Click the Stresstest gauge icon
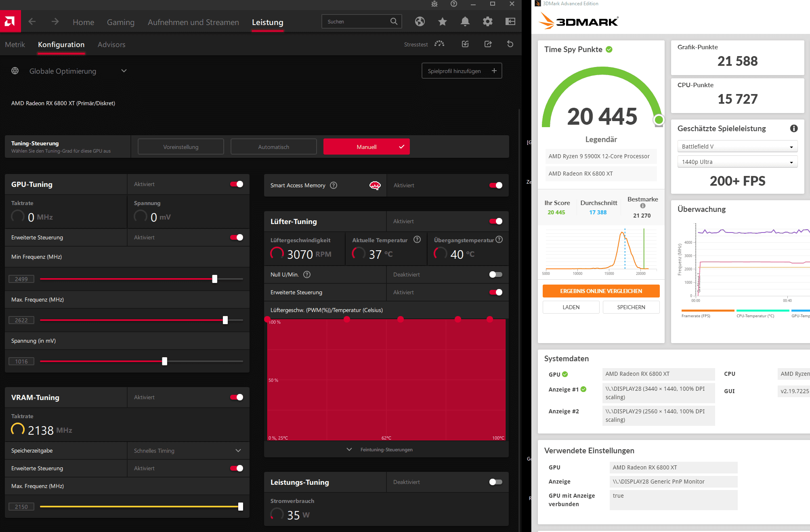 pos(439,44)
